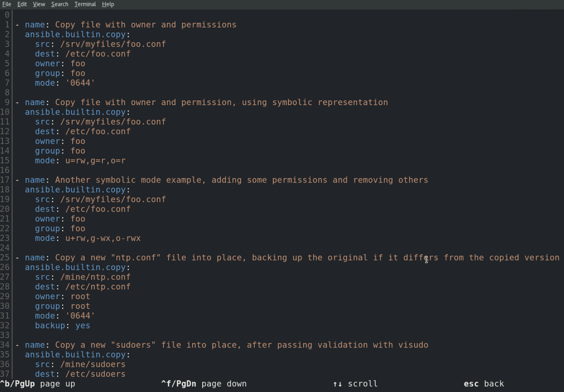Click 'owner: root' line
The image size is (564, 392).
[62, 296]
